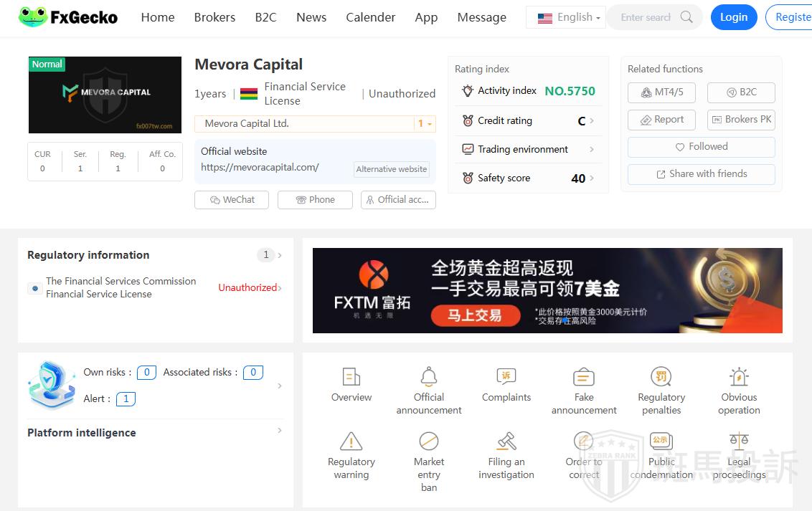Expand the Credit rating chevron
812x511 pixels.
[x=592, y=121]
